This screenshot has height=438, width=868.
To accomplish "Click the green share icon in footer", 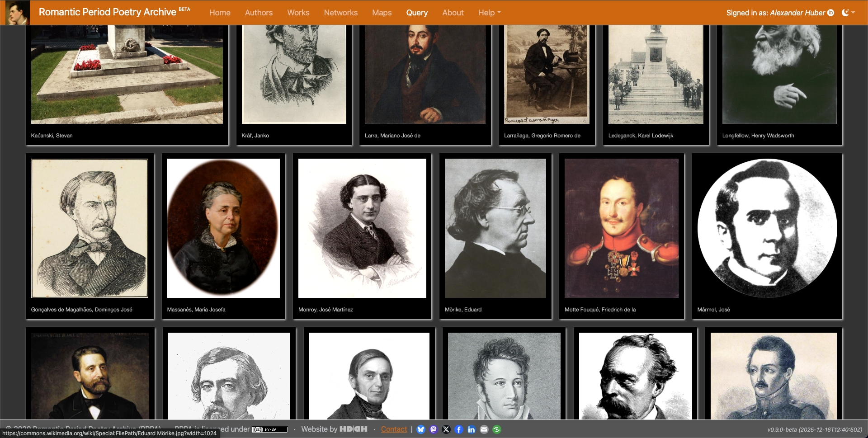I will pyautogui.click(x=497, y=429).
